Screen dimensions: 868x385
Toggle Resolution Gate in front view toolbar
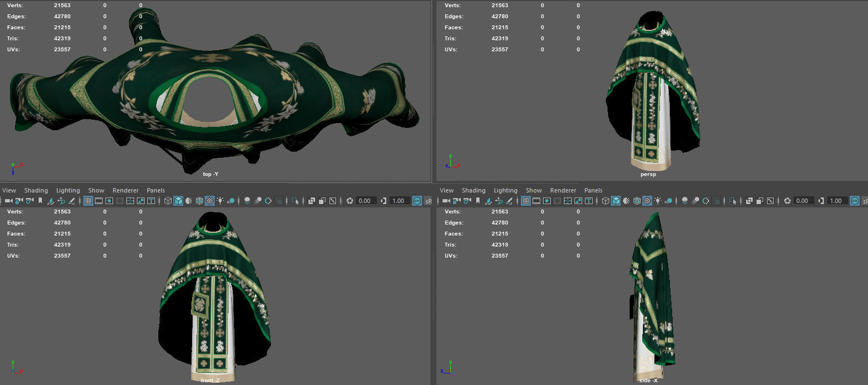pos(109,201)
